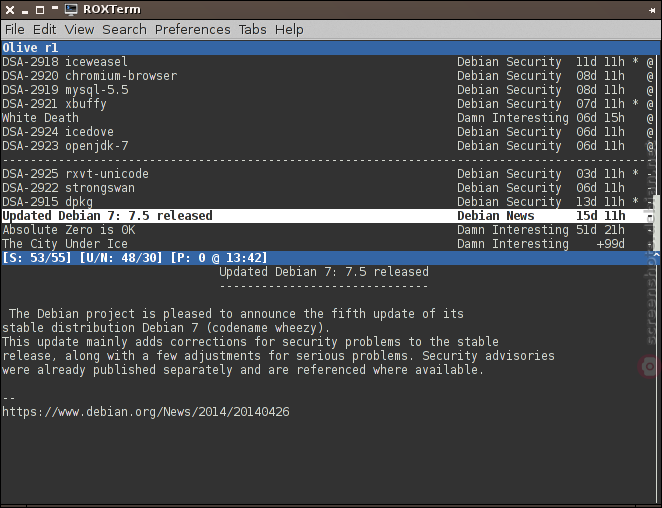The height and width of the screenshot is (508, 662).
Task: Open the Preferences menu
Action: pos(193,30)
